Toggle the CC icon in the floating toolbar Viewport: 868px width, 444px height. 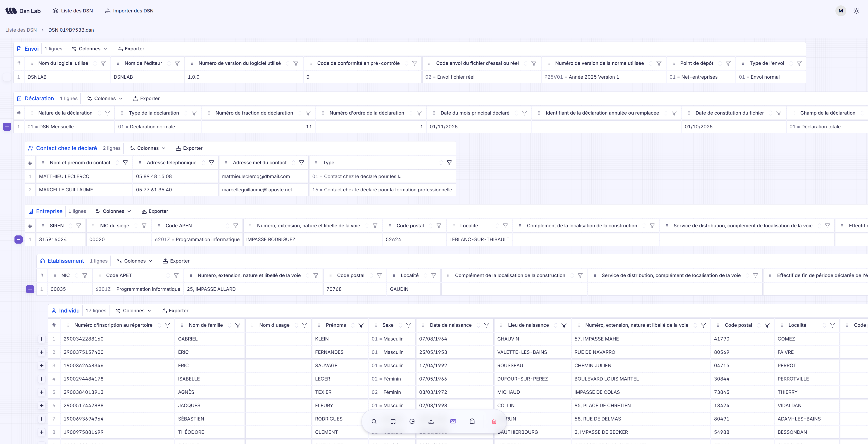[453, 421]
